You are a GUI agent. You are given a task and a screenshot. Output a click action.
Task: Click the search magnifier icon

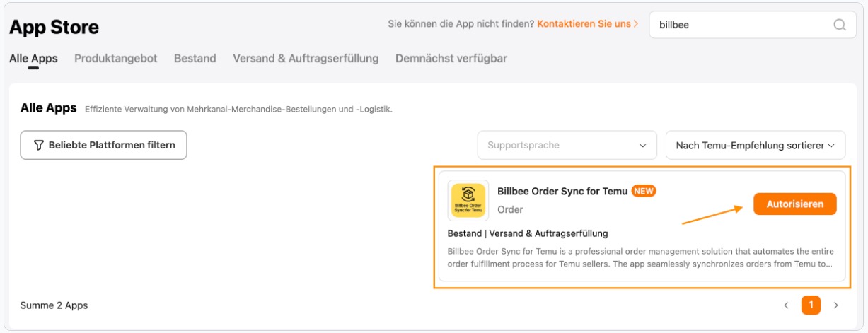[x=840, y=25]
